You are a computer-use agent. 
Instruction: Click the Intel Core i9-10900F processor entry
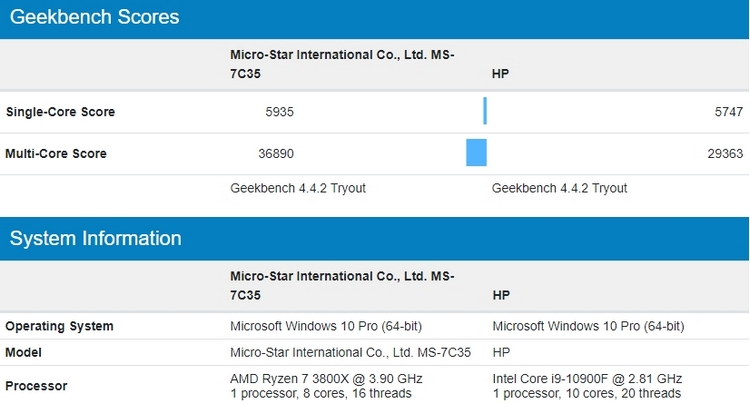pyautogui.click(x=587, y=386)
